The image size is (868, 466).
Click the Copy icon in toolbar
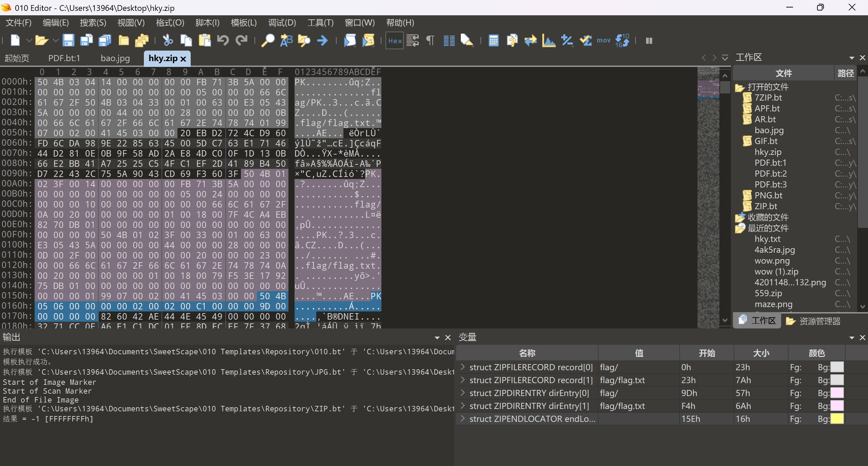click(x=186, y=40)
